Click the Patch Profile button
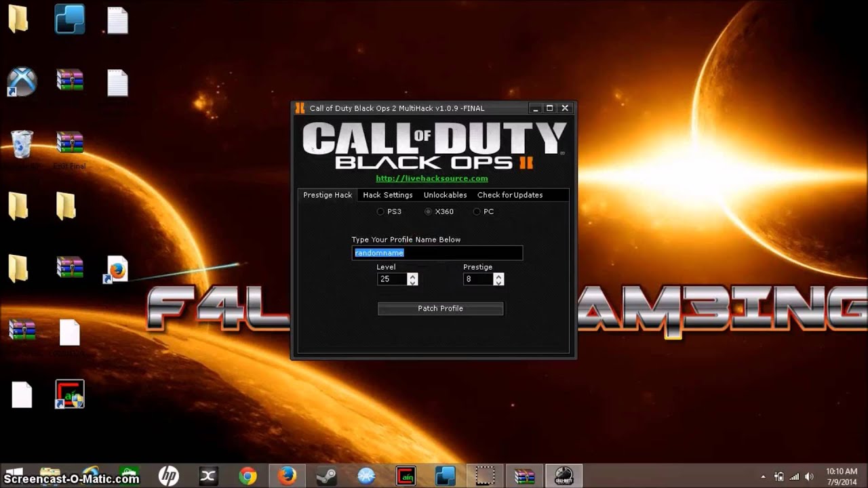The image size is (868, 488). tap(440, 308)
